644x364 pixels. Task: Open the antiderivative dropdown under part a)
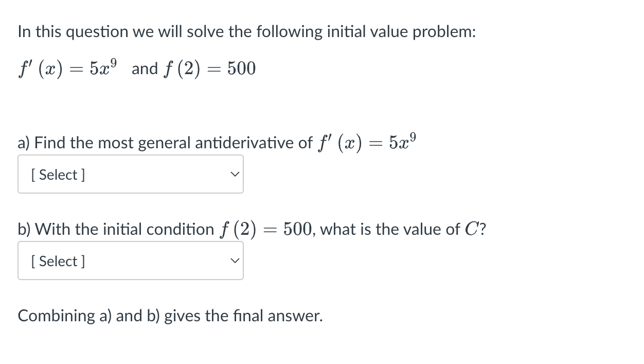coord(131,175)
